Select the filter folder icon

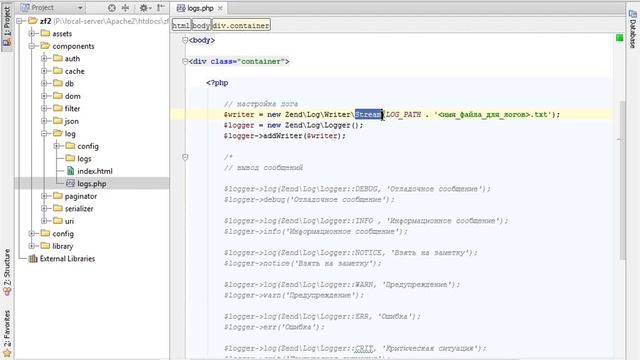point(58,108)
